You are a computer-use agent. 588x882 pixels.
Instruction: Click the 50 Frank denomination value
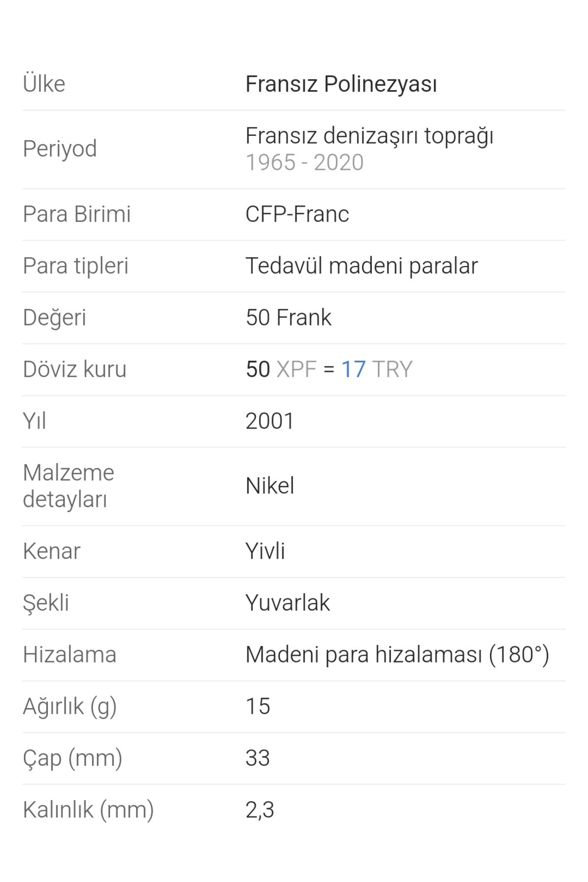click(289, 318)
